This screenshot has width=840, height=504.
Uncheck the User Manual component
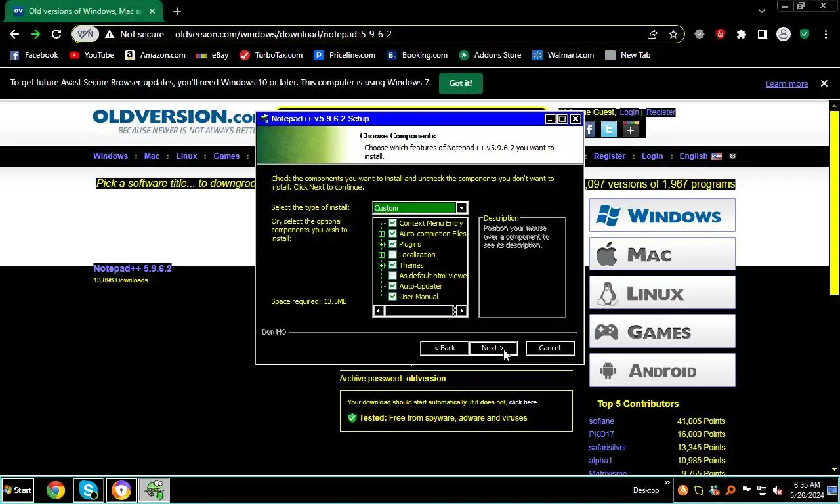pos(393,297)
